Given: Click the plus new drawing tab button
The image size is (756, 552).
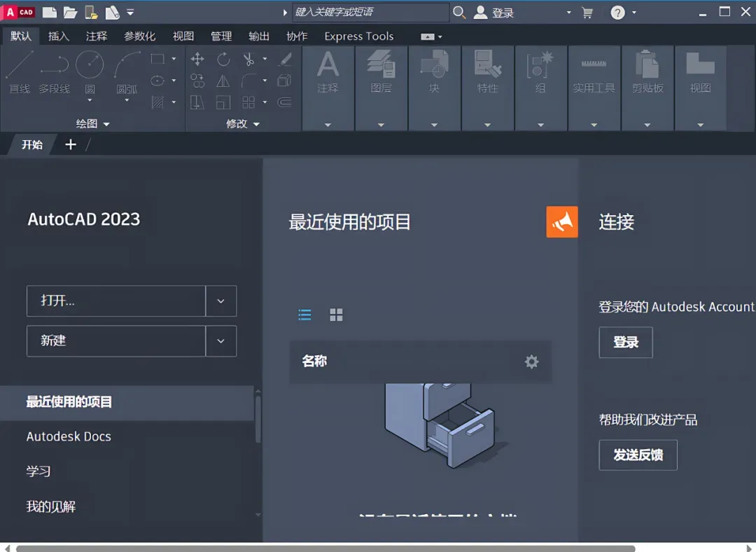Looking at the screenshot, I should tap(71, 144).
